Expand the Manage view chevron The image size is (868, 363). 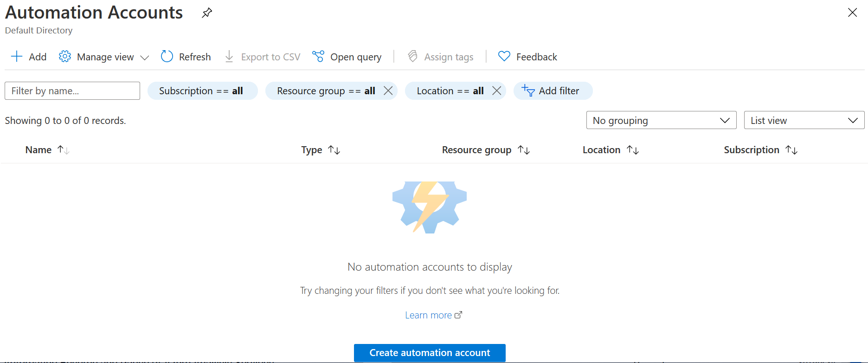point(145,58)
